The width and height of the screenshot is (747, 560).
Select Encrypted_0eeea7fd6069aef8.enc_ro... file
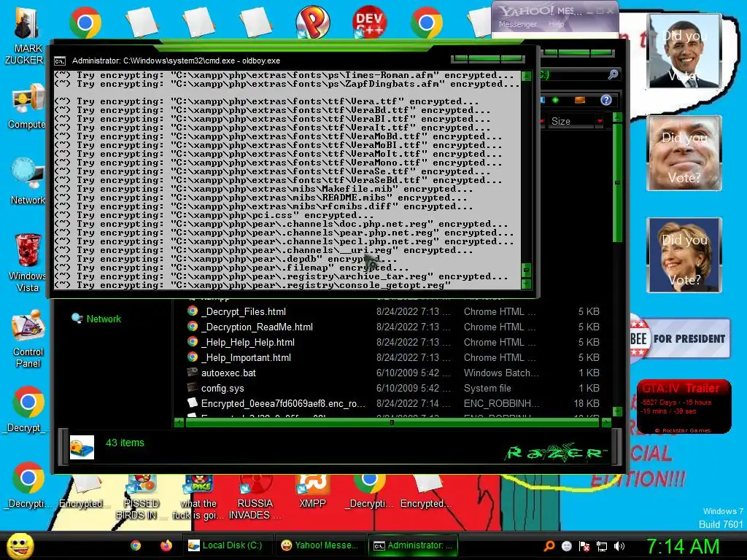pyautogui.click(x=393, y=402)
